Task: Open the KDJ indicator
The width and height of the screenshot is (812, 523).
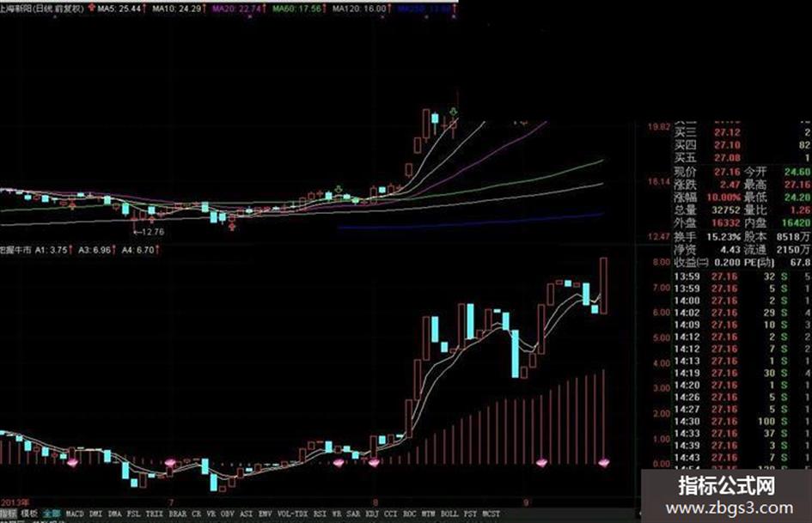Action: coord(372,514)
